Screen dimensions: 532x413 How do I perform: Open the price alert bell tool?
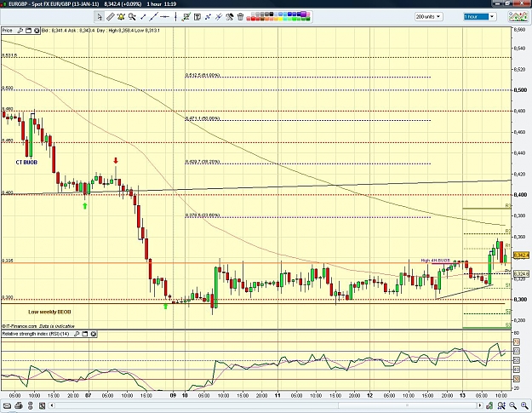pyautogui.click(x=121, y=17)
